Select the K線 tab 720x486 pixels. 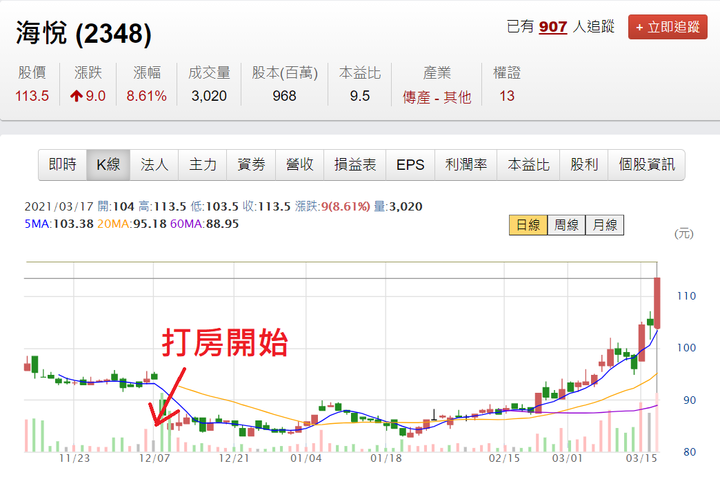[108, 164]
